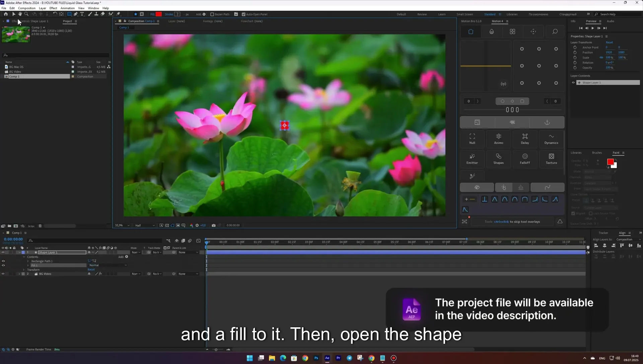This screenshot has width=643, height=364.
Task: Click the Motion 4 Animo tool
Action: 499,139
